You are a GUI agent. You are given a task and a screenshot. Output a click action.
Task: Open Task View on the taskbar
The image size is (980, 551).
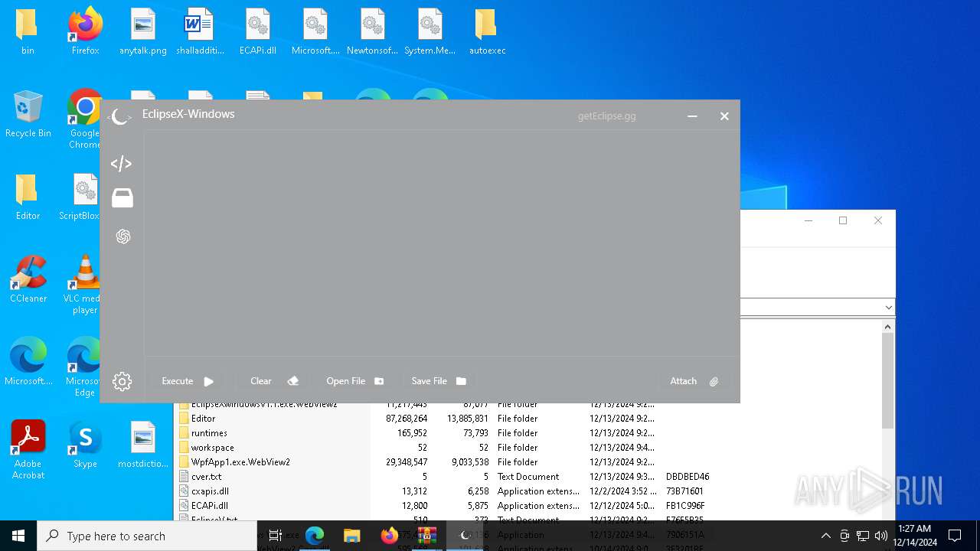(x=276, y=536)
